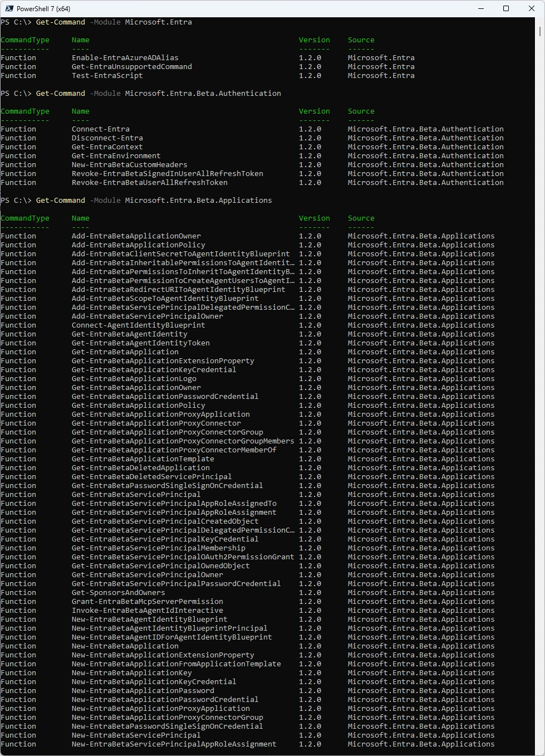Click the New-EntraBetaCustomHeaders function name
Screen dimensions: 545x756
129,165
